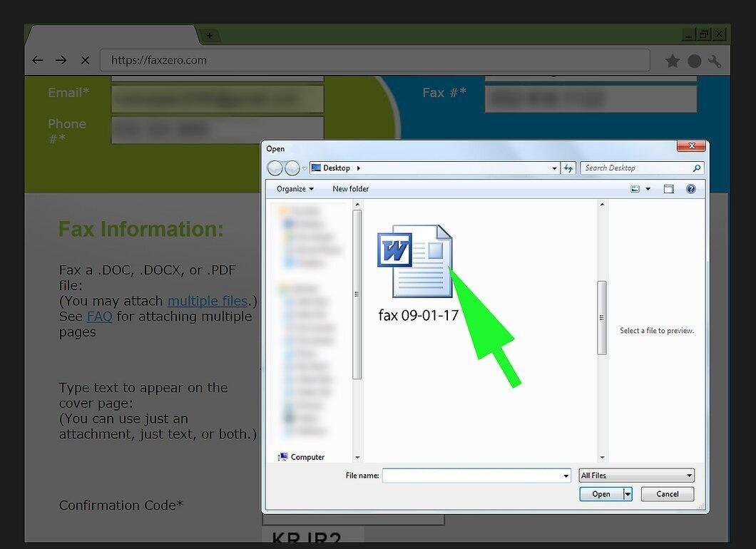Click the file list vertical scrollbar
This screenshot has width=756, height=549.
[x=602, y=331]
